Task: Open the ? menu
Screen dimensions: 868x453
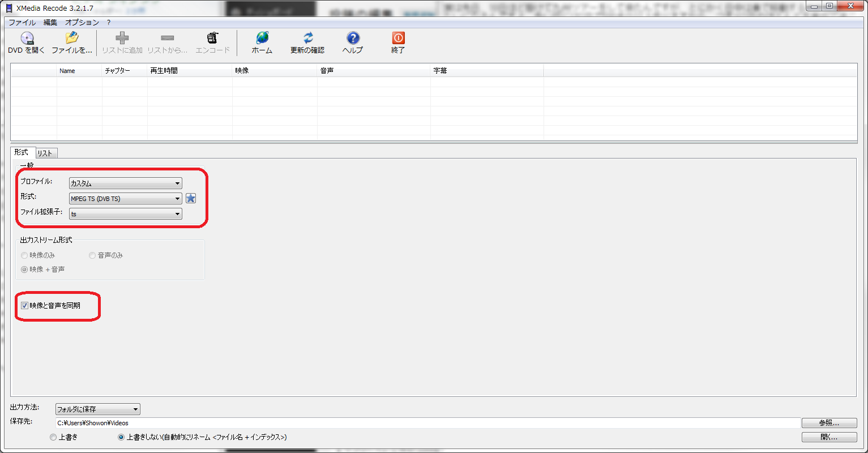Action: (x=109, y=22)
